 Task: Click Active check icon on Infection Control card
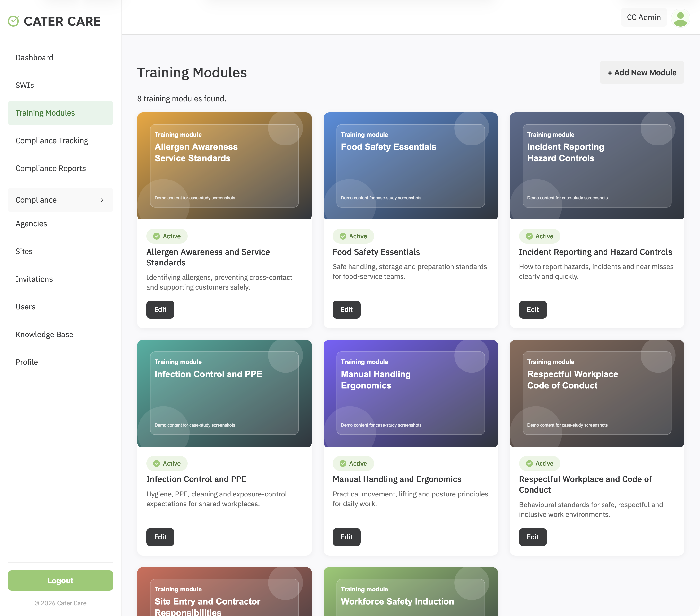(157, 463)
